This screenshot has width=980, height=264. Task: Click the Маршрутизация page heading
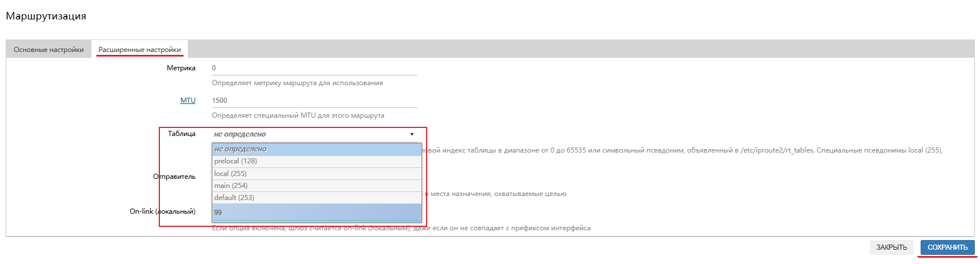tap(46, 16)
